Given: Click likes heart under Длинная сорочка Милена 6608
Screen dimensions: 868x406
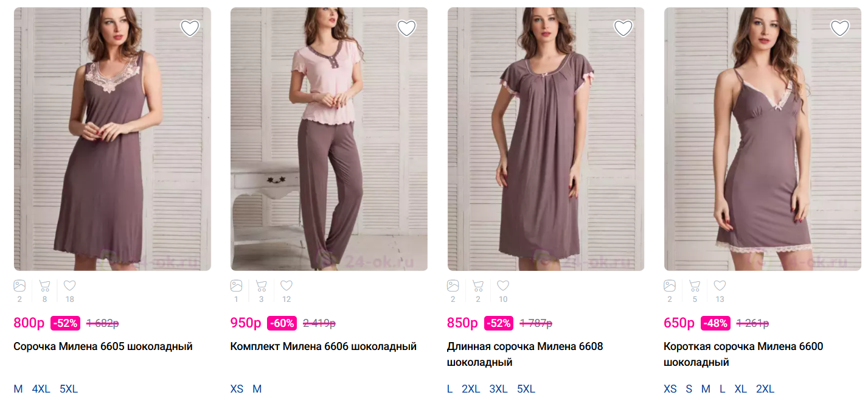Looking at the screenshot, I should (503, 285).
